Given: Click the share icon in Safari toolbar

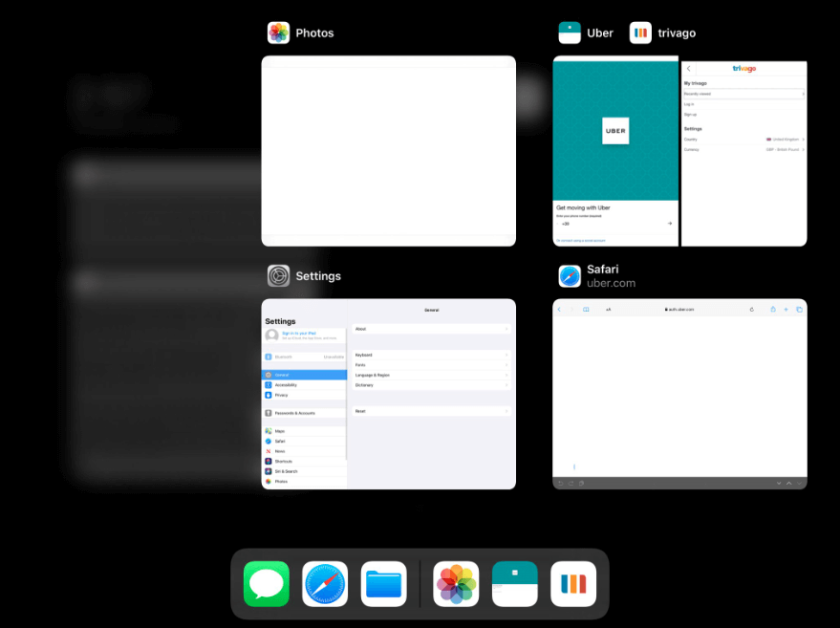Looking at the screenshot, I should coord(773,309).
